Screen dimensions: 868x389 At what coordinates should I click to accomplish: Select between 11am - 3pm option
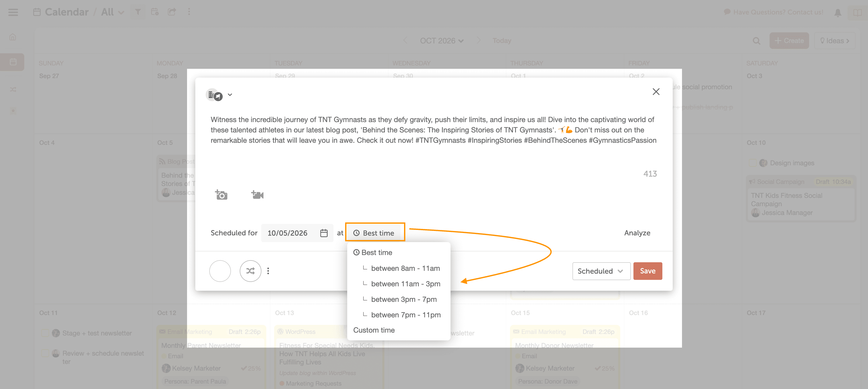(x=405, y=284)
